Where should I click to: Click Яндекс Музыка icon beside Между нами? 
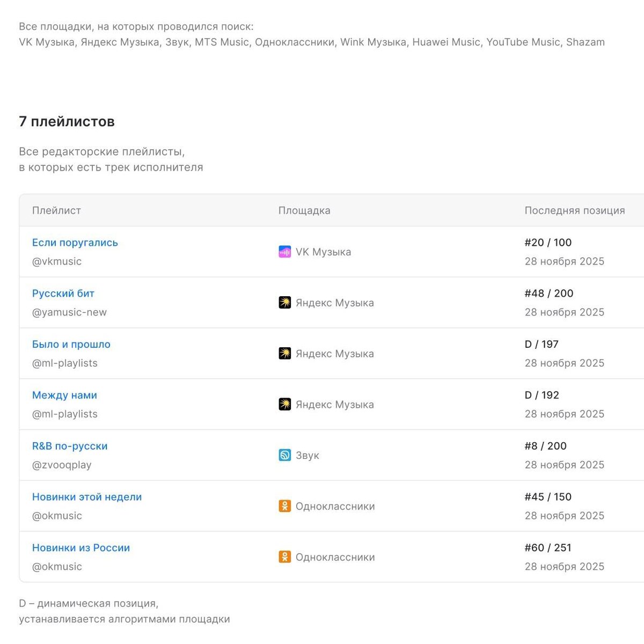(x=284, y=404)
